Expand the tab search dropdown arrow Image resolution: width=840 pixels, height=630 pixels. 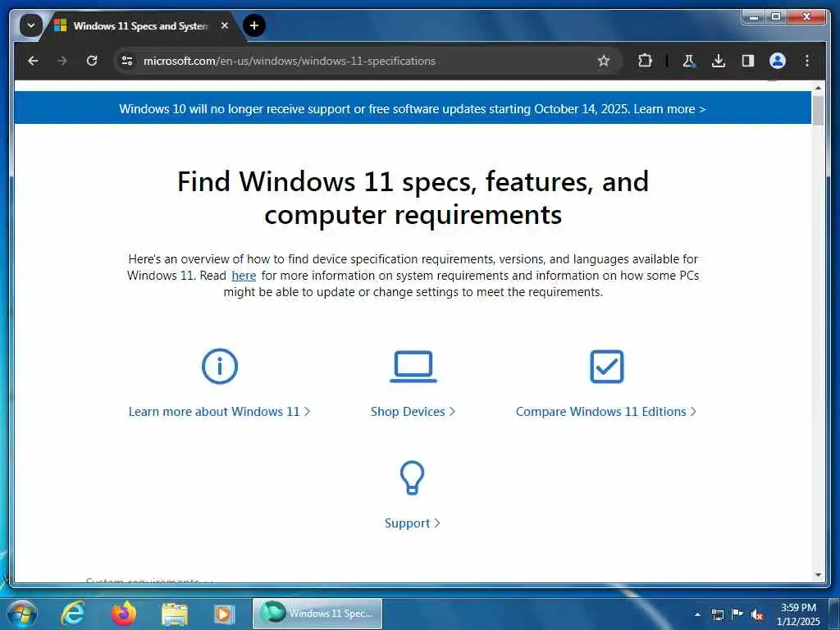click(x=31, y=25)
